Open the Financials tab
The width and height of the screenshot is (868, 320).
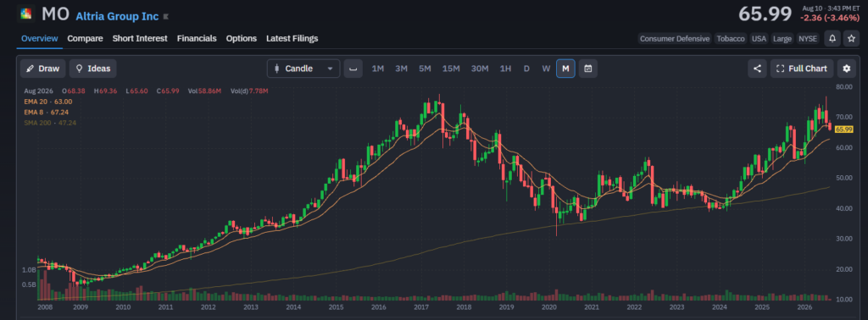(x=197, y=38)
